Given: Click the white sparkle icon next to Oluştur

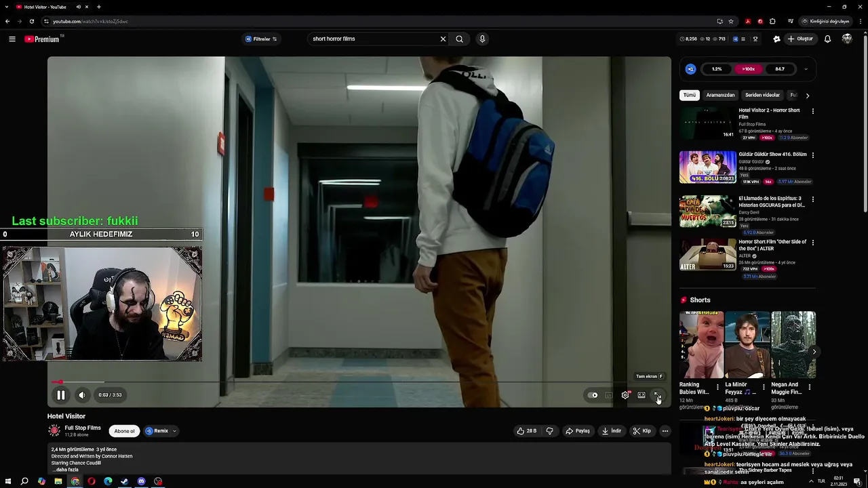Looking at the screenshot, I should [776, 39].
